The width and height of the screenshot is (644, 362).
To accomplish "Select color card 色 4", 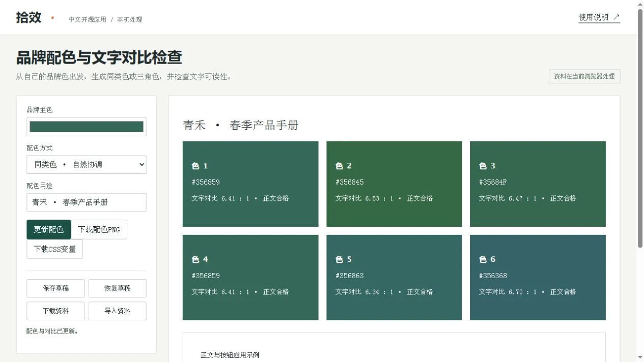I will tap(250, 278).
